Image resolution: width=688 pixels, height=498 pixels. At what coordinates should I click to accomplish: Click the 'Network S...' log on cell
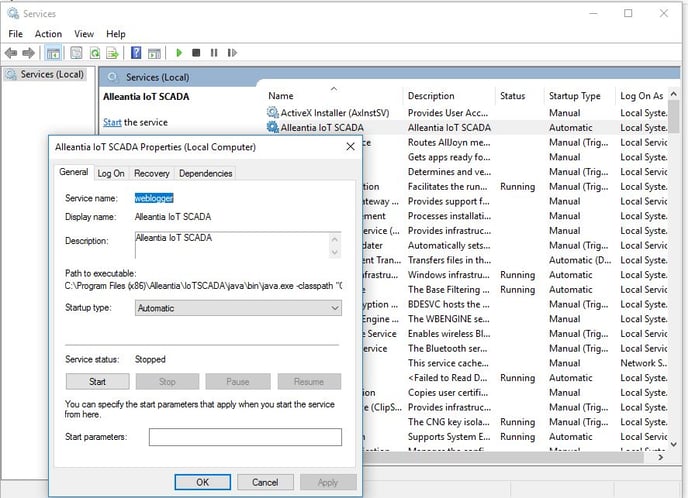tap(644, 363)
